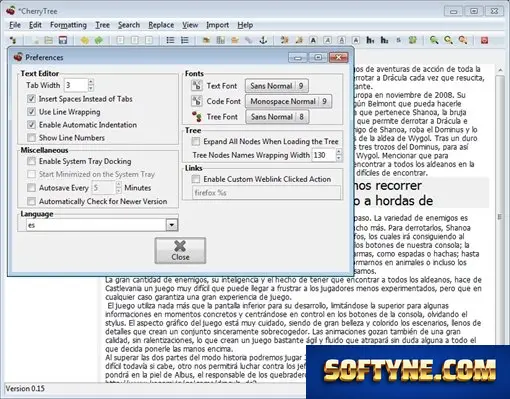
Task: Click the green forward arrow icon
Action: pos(99,40)
